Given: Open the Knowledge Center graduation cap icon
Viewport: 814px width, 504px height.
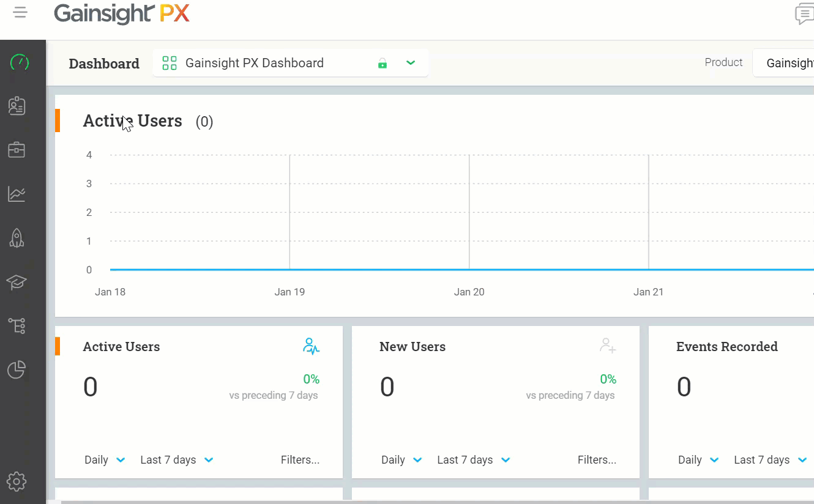Looking at the screenshot, I should click(x=17, y=282).
